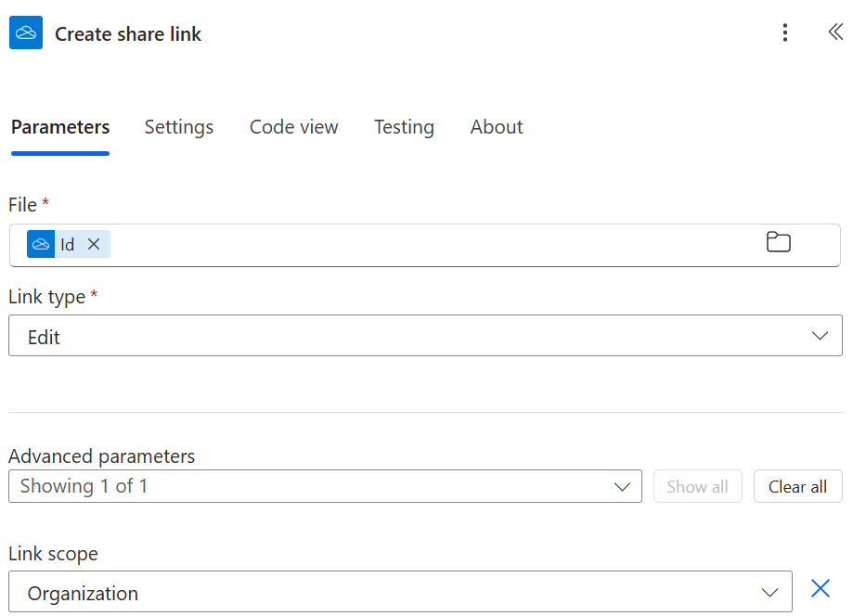
Task: Collapse the panel with double chevron icon
Action: click(x=834, y=32)
